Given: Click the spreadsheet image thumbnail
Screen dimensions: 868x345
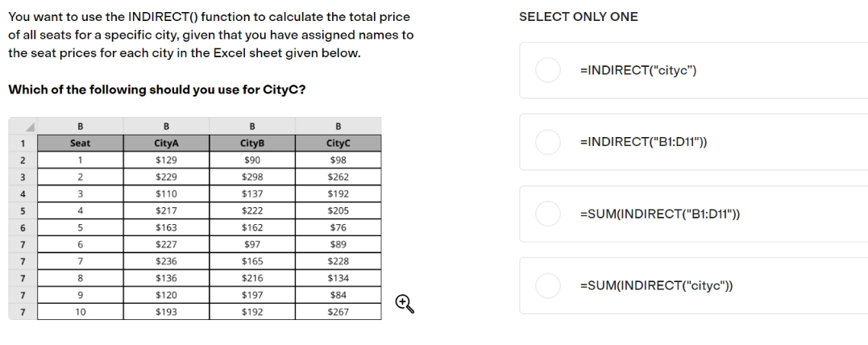Looking at the screenshot, I should [x=195, y=218].
